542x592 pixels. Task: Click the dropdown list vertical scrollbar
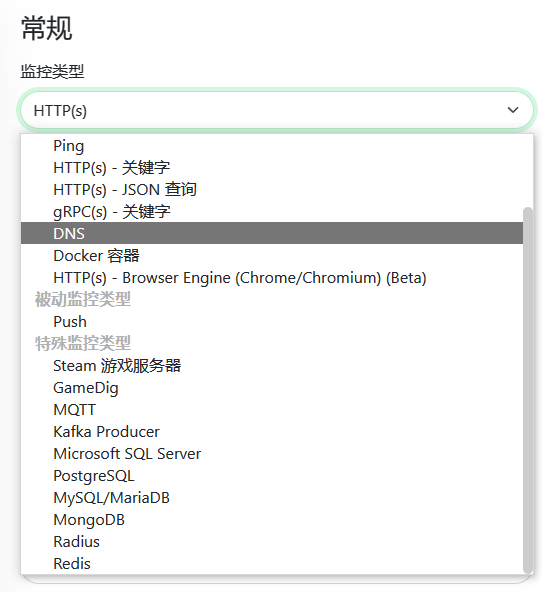(x=528, y=391)
